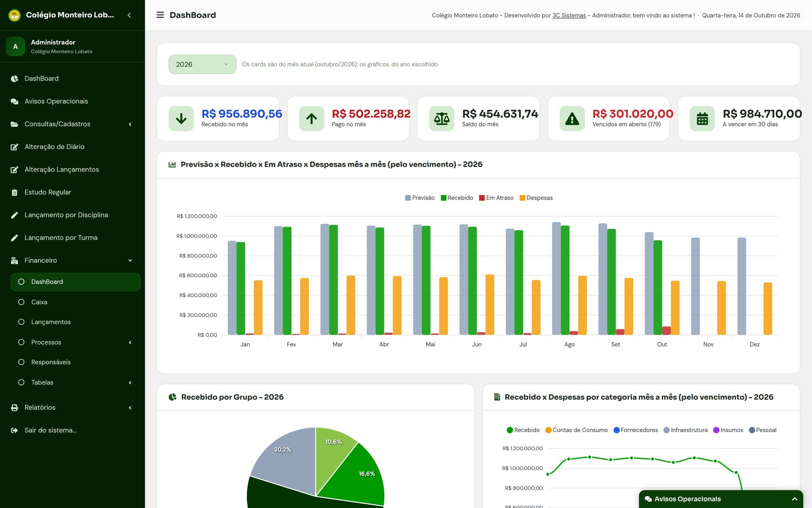Viewport: 812px width, 508px height.
Task: Click the Colégio Monteiro Lobato logo icon
Action: [15, 15]
